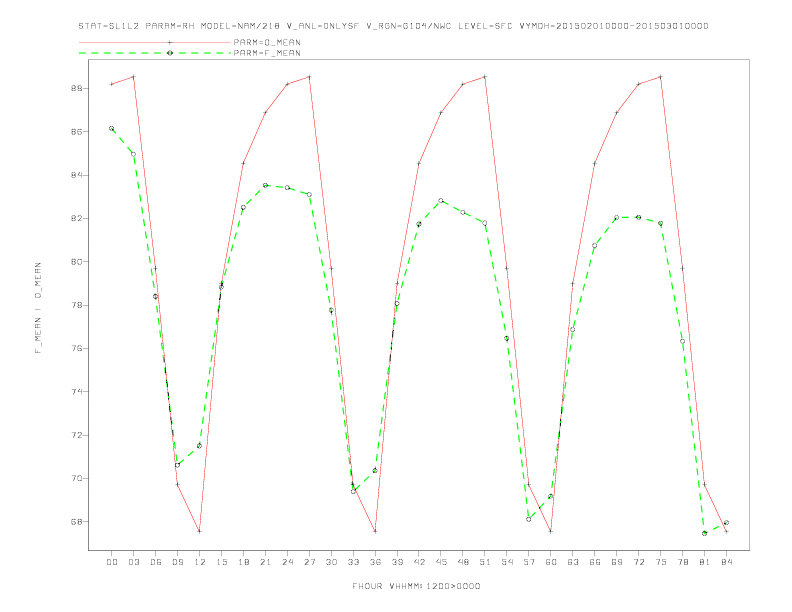Click the x-axis tick label 06

156,562
